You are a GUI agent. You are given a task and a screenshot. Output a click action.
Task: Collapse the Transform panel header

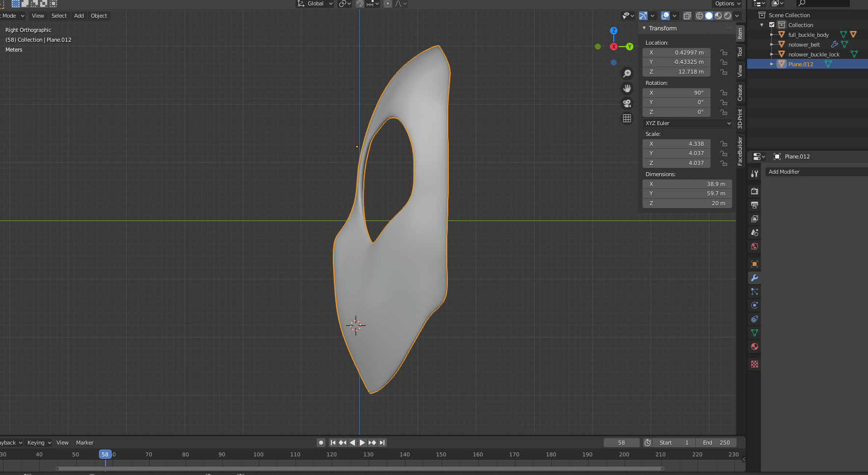644,28
